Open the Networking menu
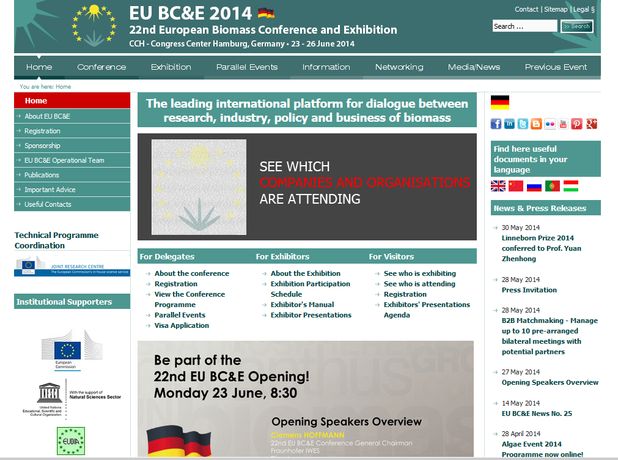Screen dimensions: 618x460 [399, 67]
